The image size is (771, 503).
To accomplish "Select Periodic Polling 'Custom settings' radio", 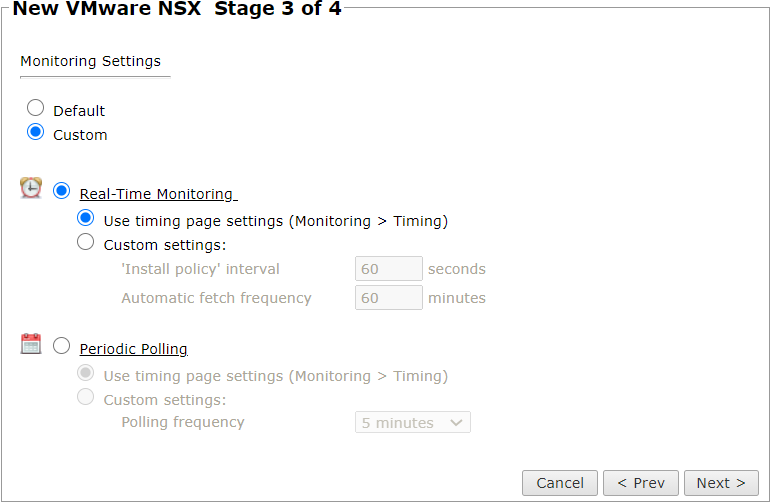I will coord(86,397).
